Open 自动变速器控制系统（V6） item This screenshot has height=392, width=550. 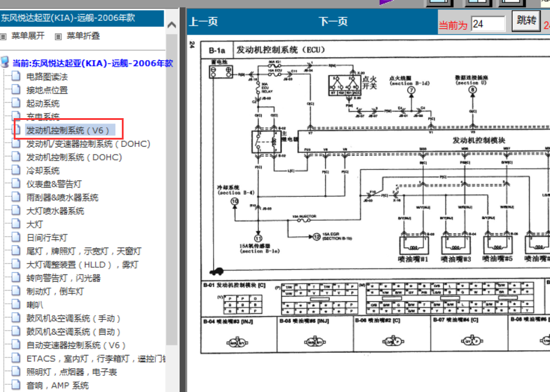(76, 345)
